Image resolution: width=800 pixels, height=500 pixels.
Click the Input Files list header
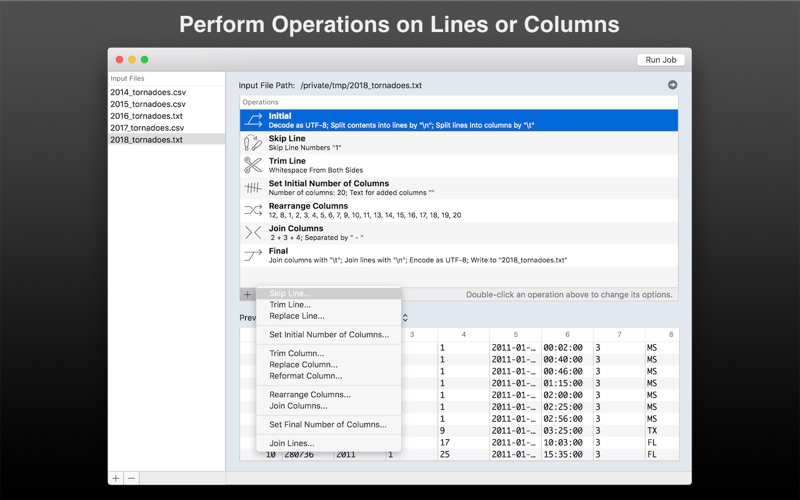pos(166,79)
